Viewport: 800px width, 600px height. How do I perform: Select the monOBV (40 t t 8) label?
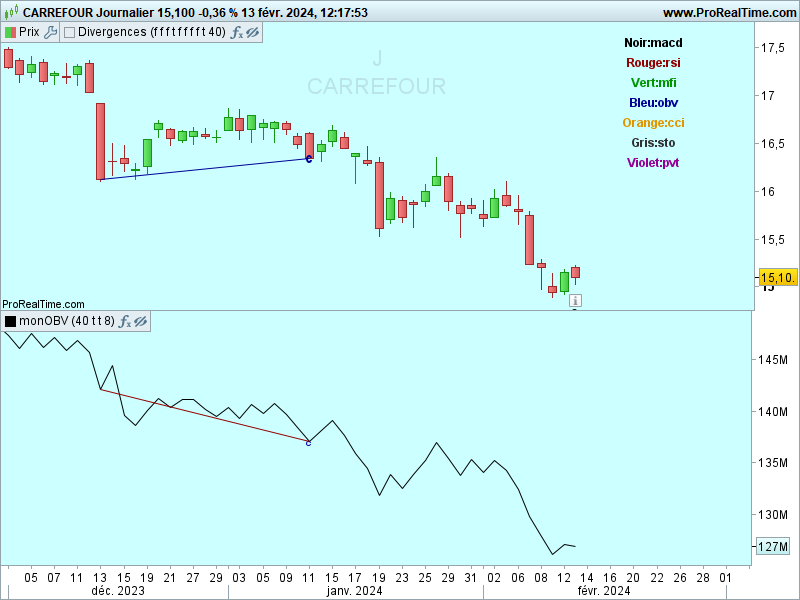click(66, 320)
